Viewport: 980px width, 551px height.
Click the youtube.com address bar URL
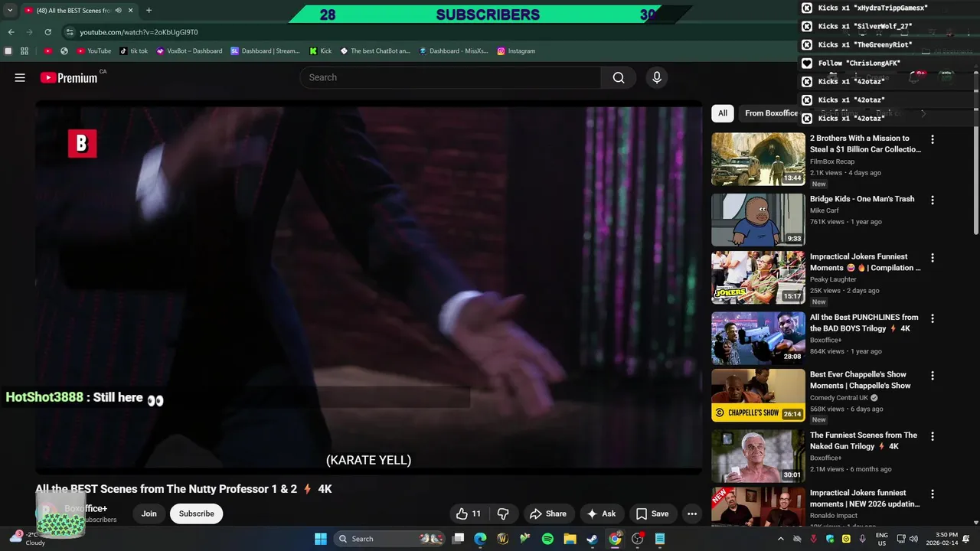139,32
